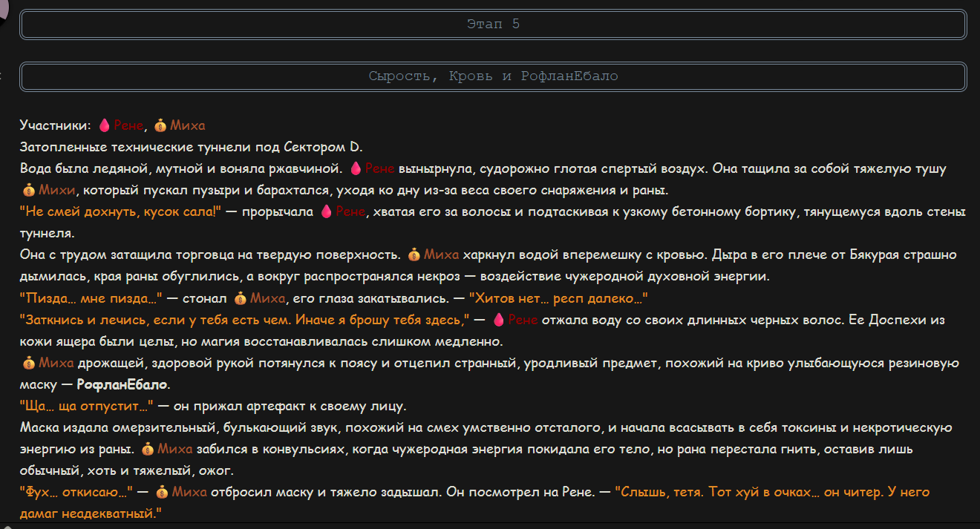Click the quote "Фух… откисаю…"
This screenshot has height=529, width=980.
76,492
